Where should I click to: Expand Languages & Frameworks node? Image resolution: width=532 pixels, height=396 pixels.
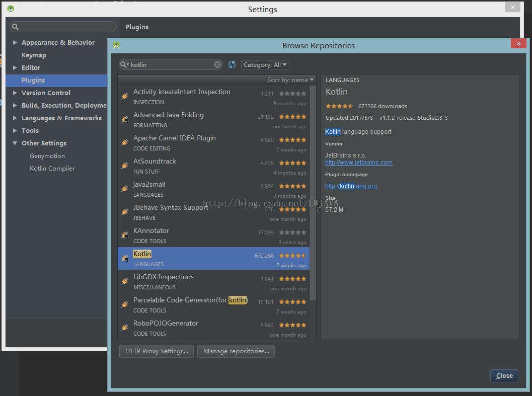click(15, 118)
